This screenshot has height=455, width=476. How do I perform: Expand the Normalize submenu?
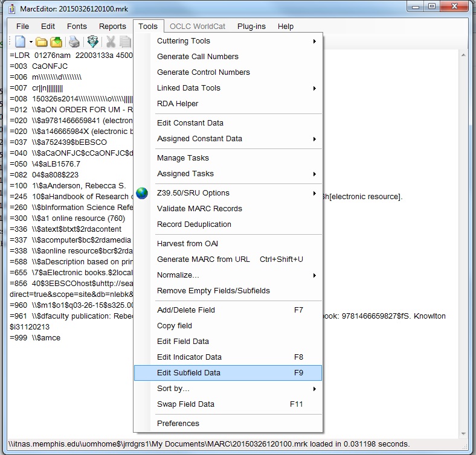(x=228, y=275)
